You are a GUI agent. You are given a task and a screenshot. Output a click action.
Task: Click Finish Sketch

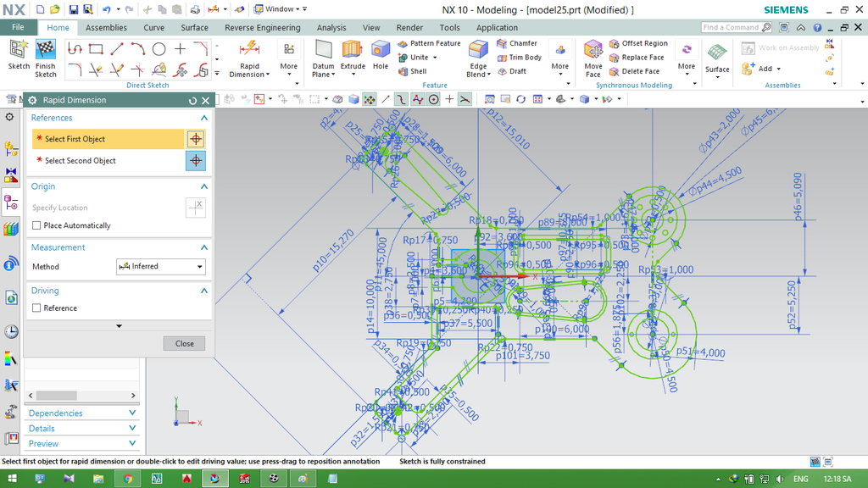(46, 58)
